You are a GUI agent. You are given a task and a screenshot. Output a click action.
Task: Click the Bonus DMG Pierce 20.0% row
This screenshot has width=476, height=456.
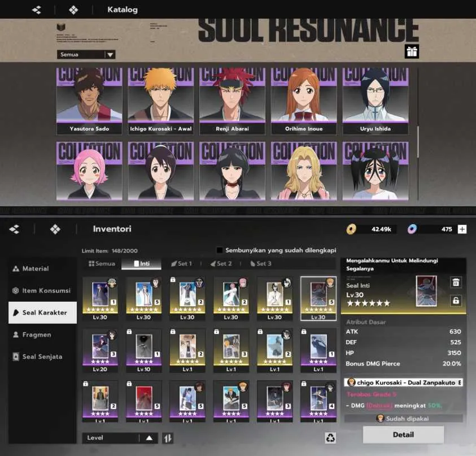click(403, 364)
